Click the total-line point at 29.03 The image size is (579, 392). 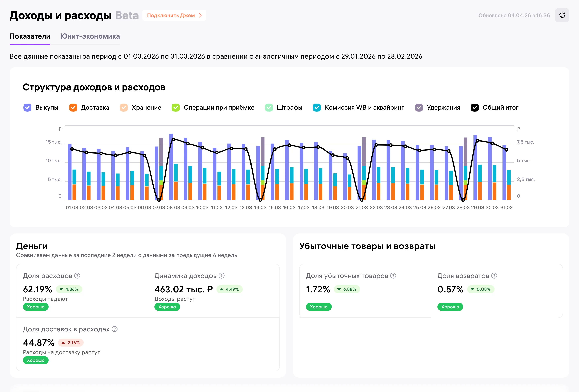click(478, 141)
